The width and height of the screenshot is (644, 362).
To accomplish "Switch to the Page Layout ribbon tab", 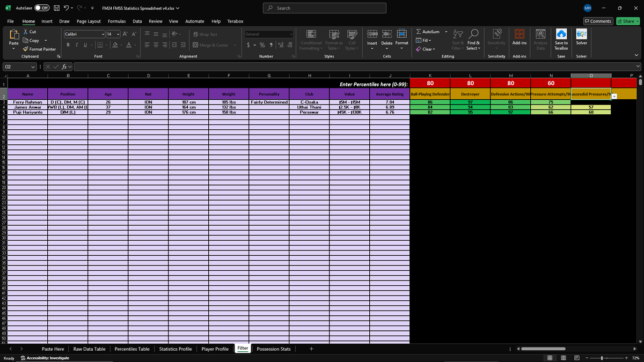I will 89,21.
